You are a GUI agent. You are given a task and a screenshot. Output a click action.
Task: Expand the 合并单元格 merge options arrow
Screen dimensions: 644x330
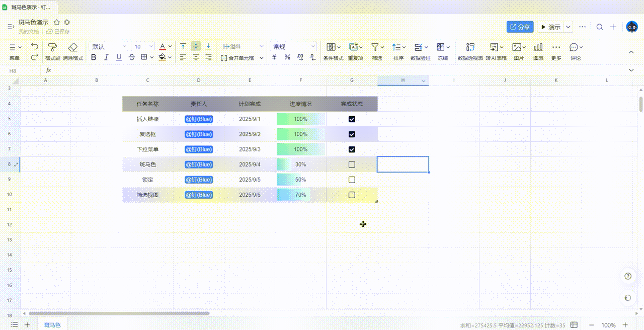[261, 58]
